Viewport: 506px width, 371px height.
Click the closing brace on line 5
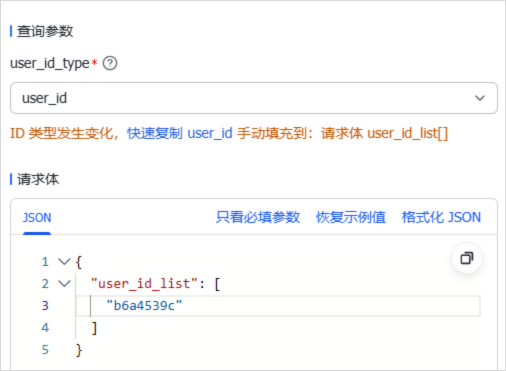point(79,350)
